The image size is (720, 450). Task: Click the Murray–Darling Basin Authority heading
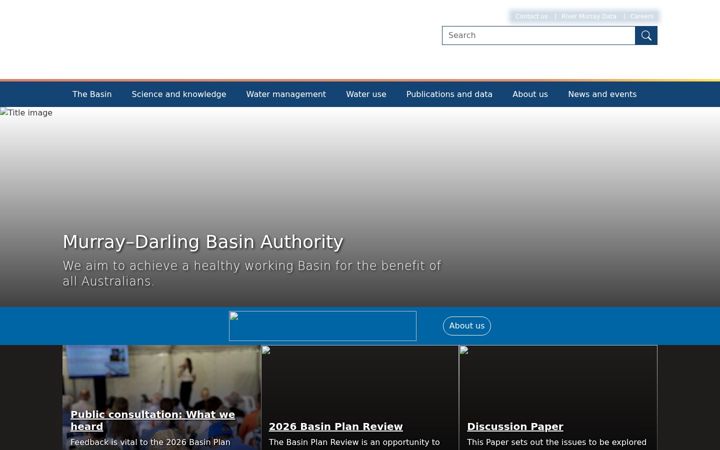pos(203,242)
